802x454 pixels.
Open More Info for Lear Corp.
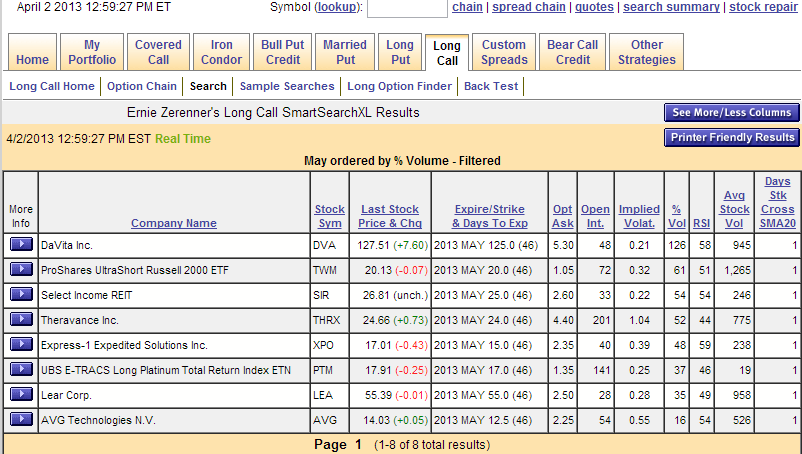(x=21, y=395)
